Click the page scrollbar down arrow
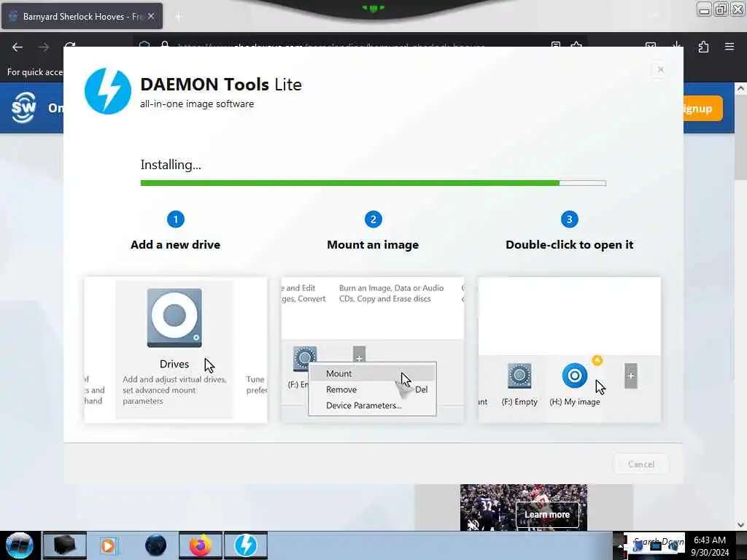Screen dimensions: 747x560 click(x=741, y=525)
